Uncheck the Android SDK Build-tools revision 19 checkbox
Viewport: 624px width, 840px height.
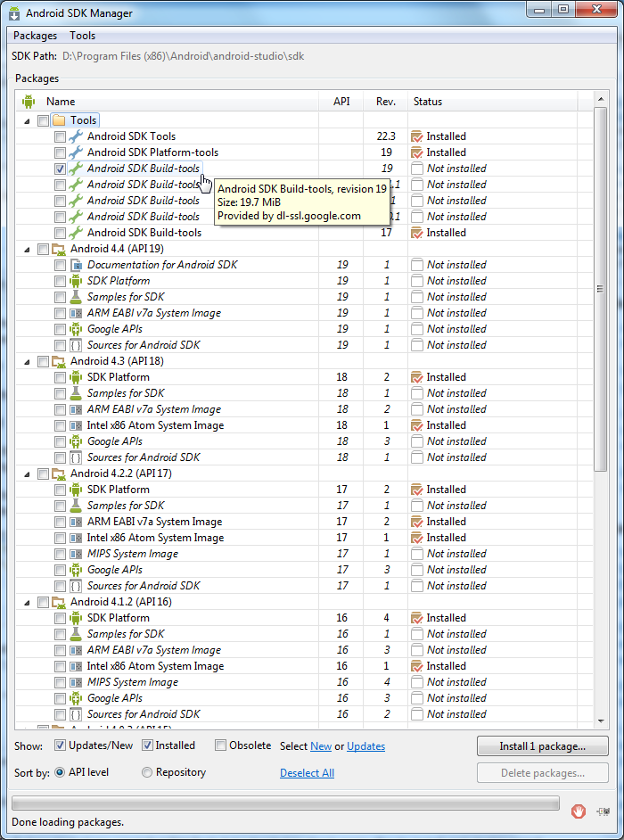coord(60,169)
